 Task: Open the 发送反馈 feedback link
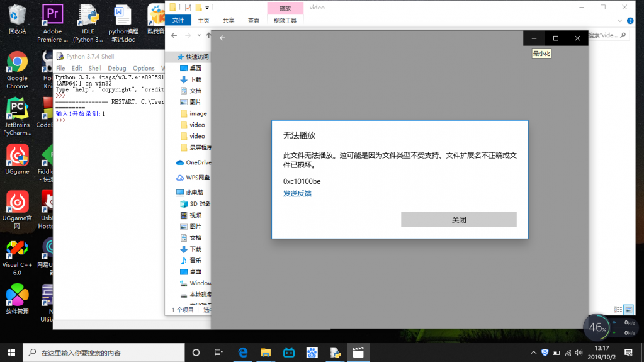click(x=297, y=193)
